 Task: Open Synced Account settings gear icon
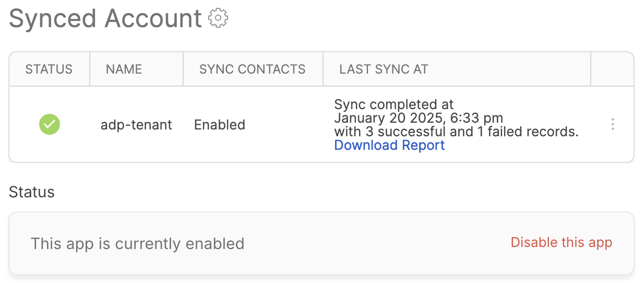coord(218,18)
